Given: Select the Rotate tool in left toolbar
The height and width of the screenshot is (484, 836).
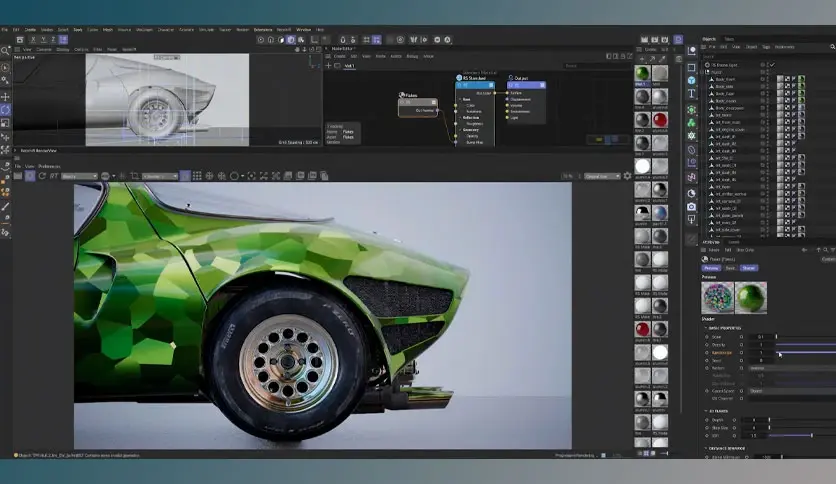Looking at the screenshot, I should tap(5, 110).
